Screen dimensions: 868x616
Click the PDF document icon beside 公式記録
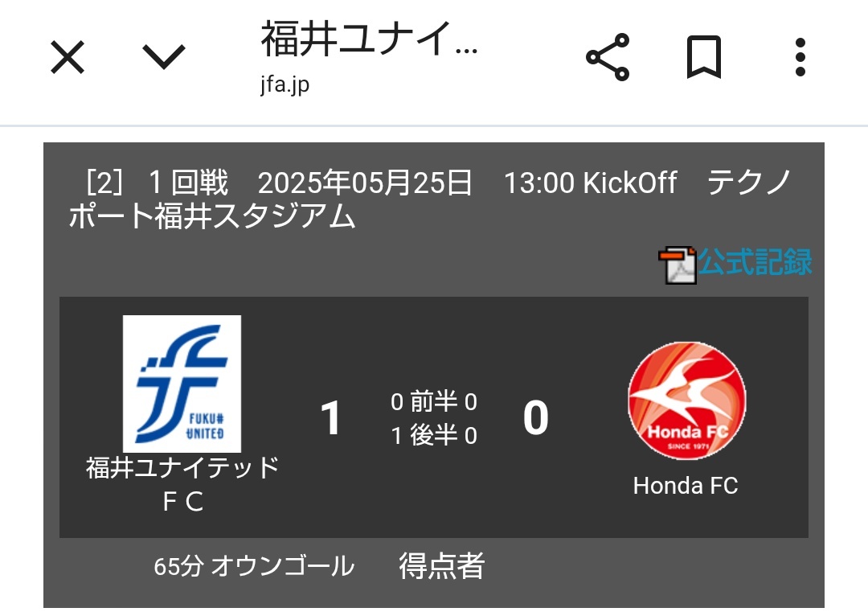(x=678, y=265)
